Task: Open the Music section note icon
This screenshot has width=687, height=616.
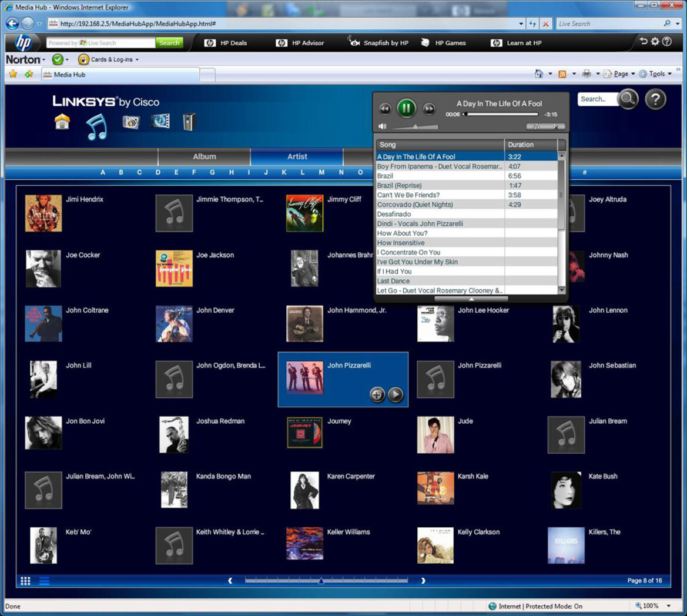Action: (97, 126)
